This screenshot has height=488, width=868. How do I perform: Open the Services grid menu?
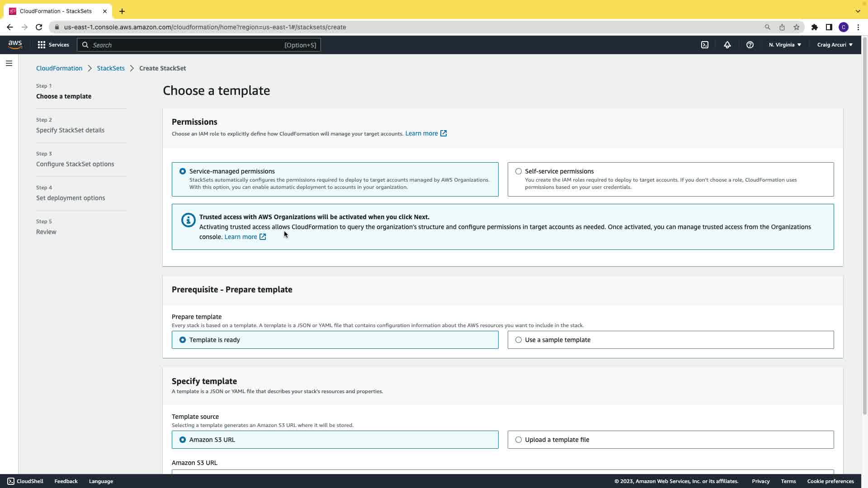(53, 45)
